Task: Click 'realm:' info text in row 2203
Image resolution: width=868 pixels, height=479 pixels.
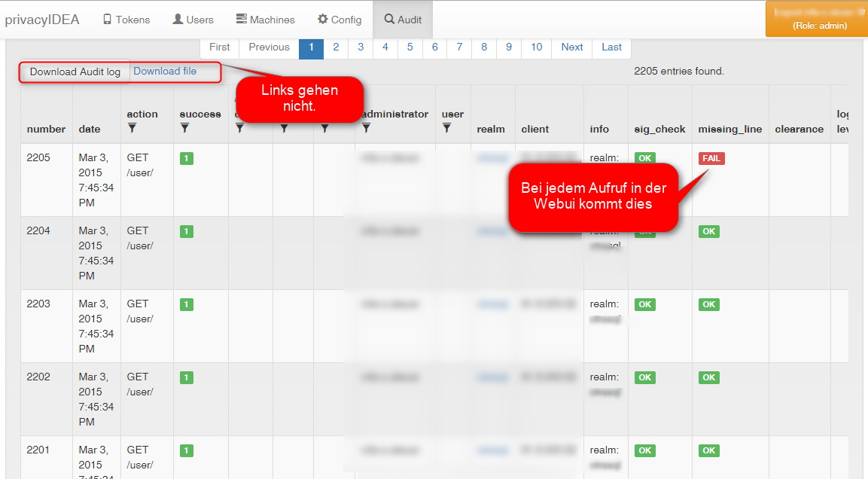Action: [605, 304]
